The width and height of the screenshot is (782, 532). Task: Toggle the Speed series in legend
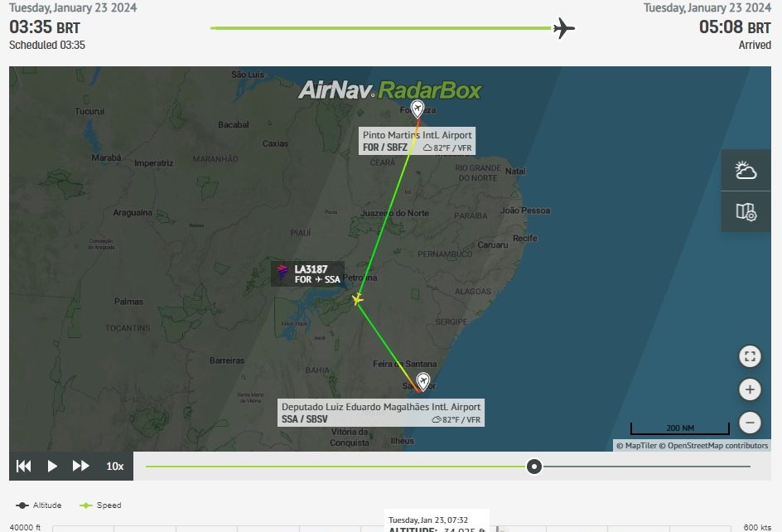100,505
